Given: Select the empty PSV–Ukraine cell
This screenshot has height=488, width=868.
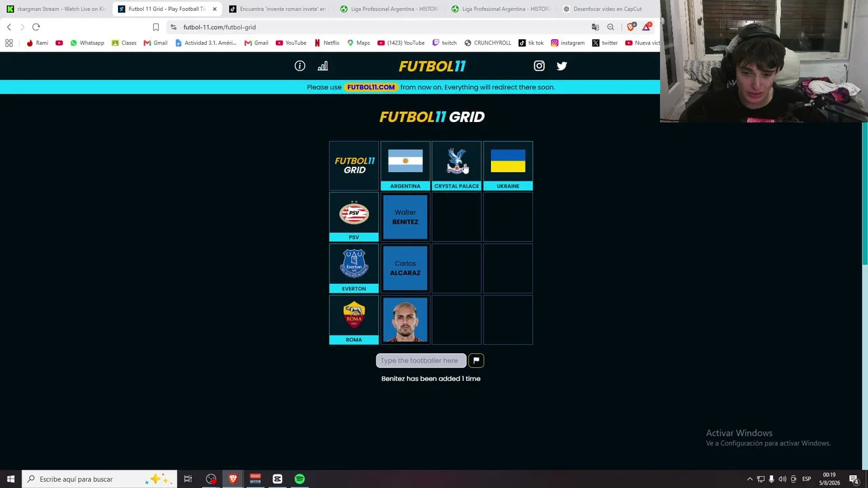Looking at the screenshot, I should (x=508, y=217).
